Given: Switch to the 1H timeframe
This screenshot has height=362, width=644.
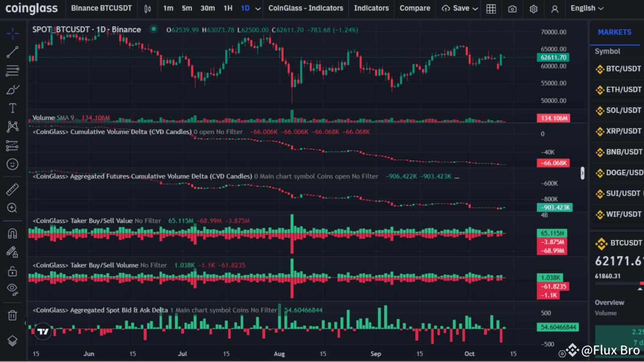Looking at the screenshot, I should pos(228,9).
